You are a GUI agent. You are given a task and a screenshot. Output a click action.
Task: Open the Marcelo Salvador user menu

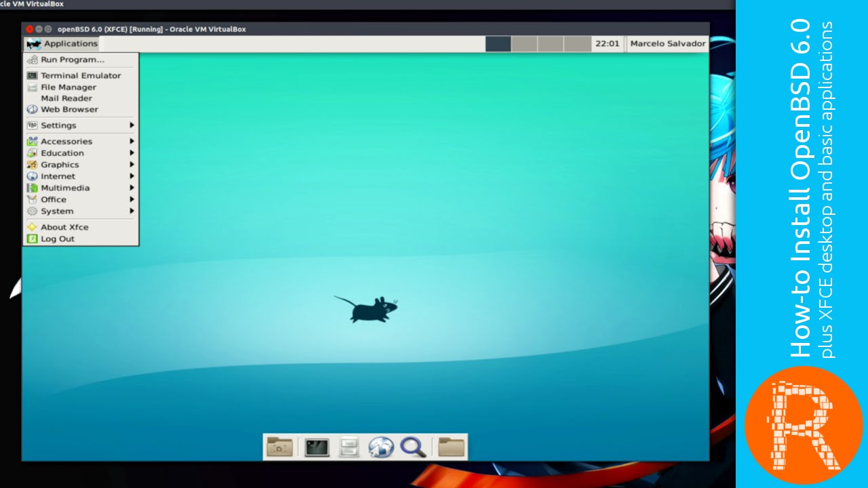(x=667, y=43)
